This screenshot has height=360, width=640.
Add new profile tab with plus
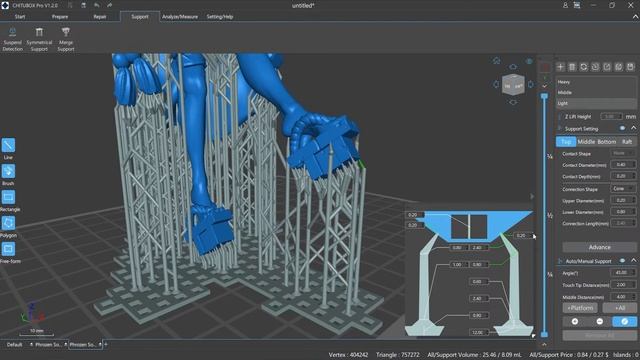pos(106,344)
